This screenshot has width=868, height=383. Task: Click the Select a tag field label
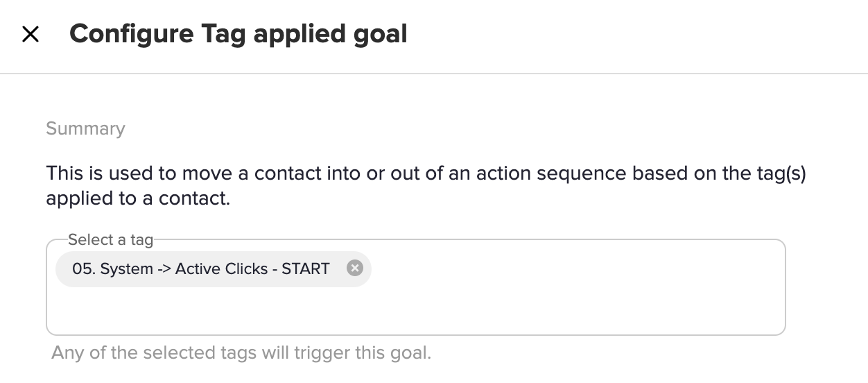tap(110, 240)
